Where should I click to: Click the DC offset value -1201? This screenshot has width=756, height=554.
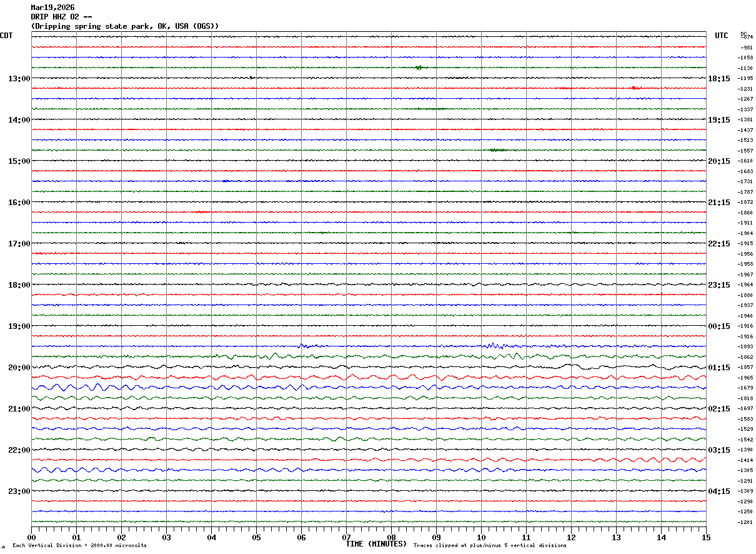coord(746,522)
